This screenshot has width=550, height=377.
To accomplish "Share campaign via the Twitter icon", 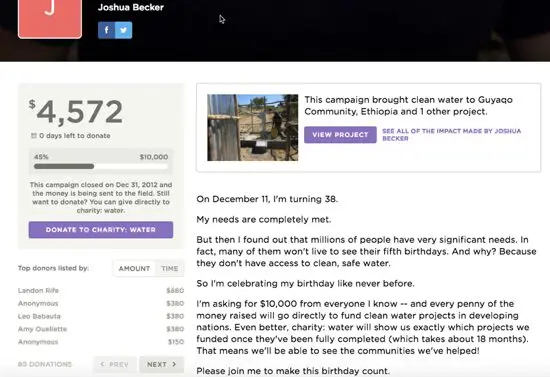I will (123, 30).
